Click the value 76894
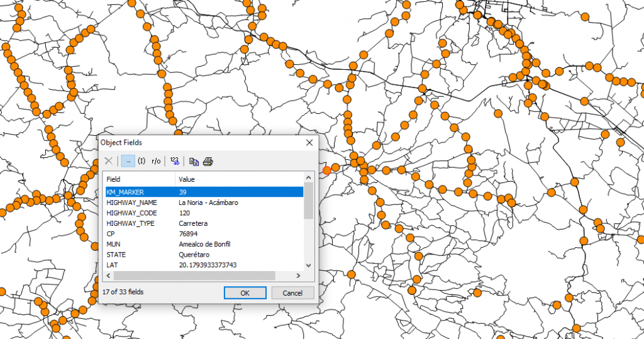The height and width of the screenshot is (339, 644). (188, 234)
